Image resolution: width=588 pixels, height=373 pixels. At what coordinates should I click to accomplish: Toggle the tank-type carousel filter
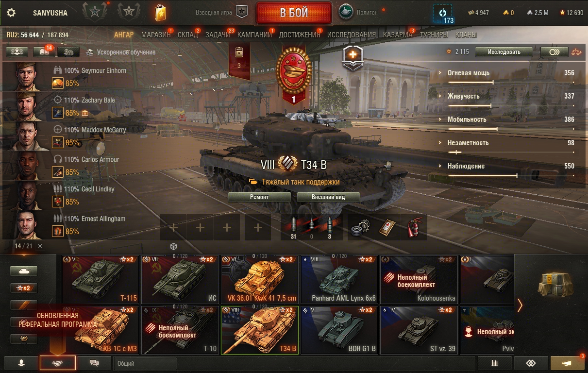coord(24,271)
